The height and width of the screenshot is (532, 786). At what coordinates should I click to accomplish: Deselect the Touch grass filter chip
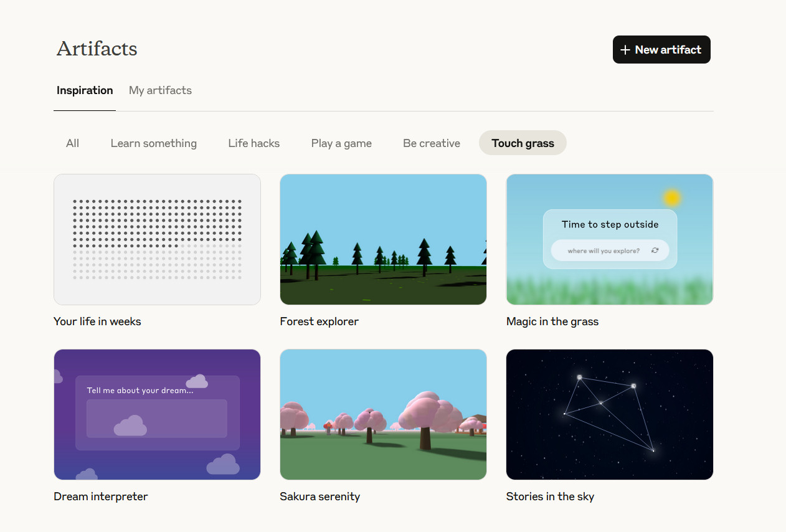click(x=523, y=143)
